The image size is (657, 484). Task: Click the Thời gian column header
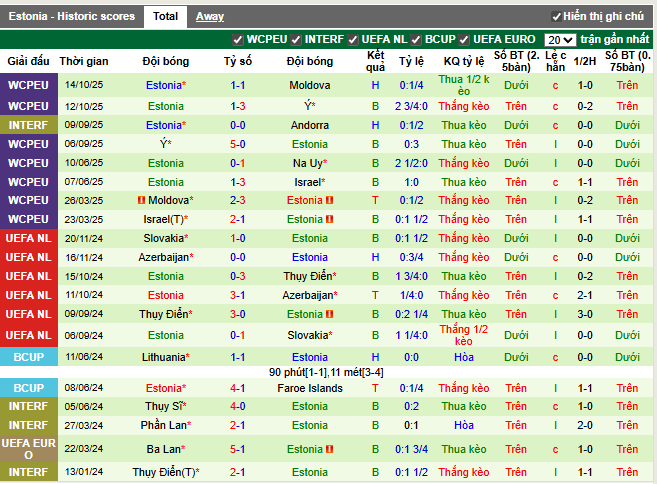point(84,61)
